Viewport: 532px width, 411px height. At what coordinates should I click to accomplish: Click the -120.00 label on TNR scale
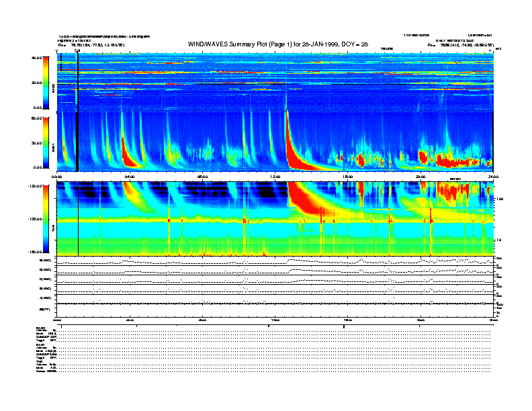[x=35, y=186]
